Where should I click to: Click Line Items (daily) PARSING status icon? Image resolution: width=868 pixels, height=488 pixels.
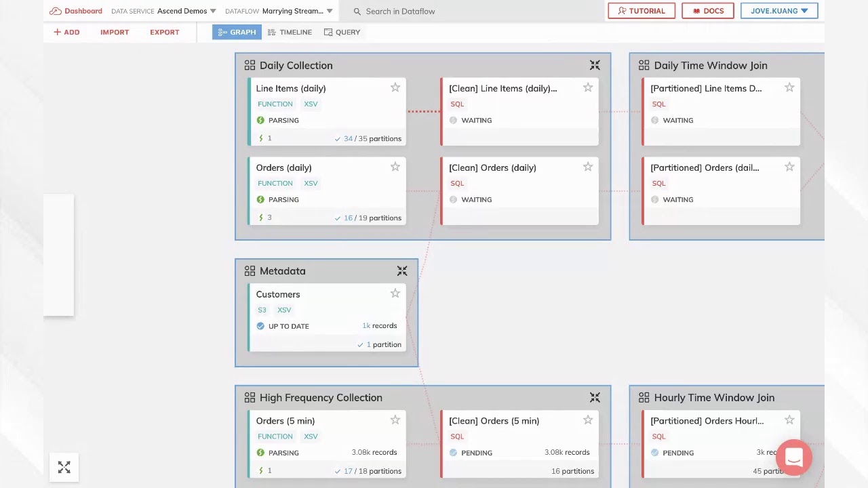point(260,120)
